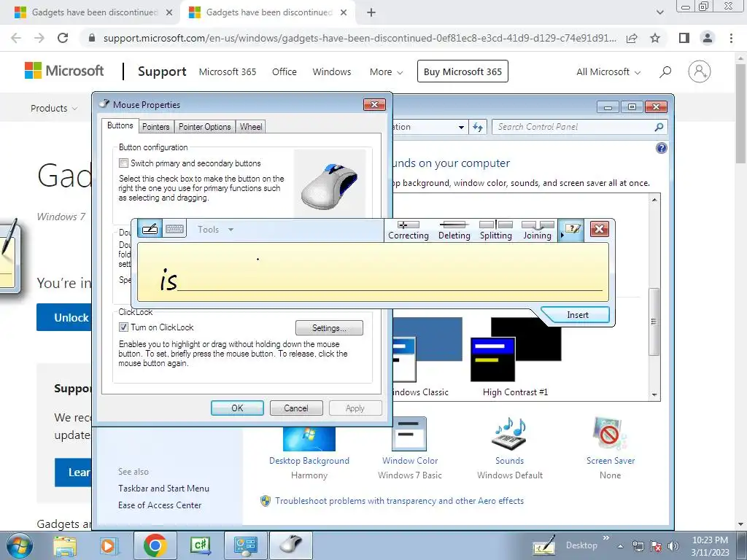Open the Windows nav item

point(332,72)
